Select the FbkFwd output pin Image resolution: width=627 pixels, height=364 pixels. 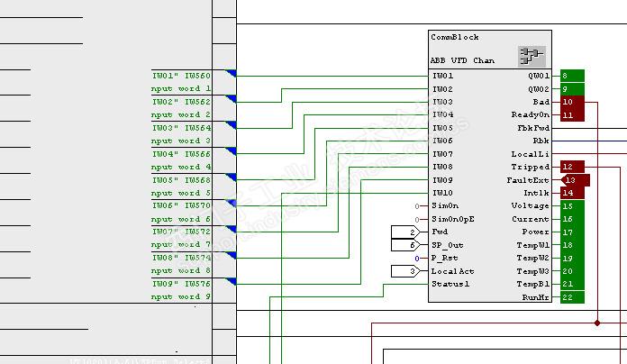(x=533, y=128)
